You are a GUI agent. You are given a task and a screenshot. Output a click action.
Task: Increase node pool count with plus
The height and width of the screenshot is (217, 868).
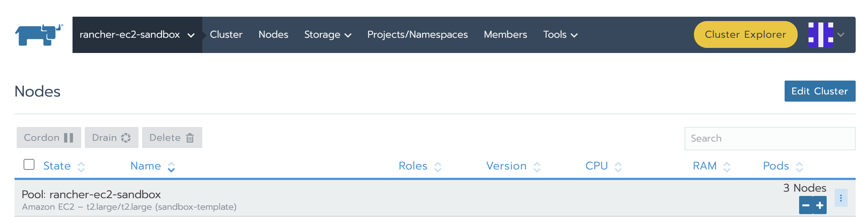[820, 205]
